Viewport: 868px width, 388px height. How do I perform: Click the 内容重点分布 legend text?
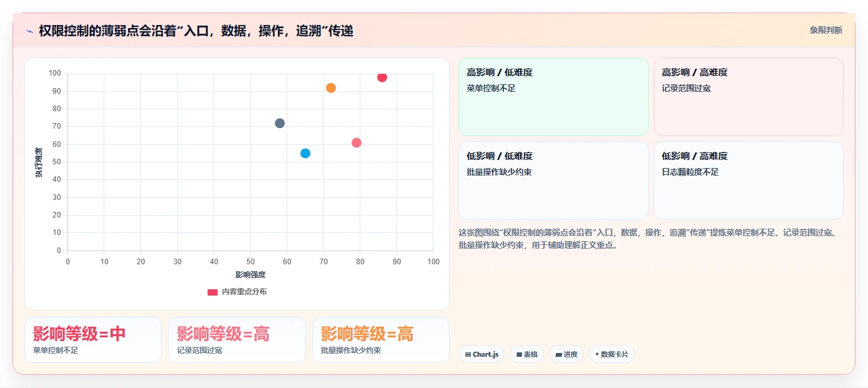click(x=244, y=292)
